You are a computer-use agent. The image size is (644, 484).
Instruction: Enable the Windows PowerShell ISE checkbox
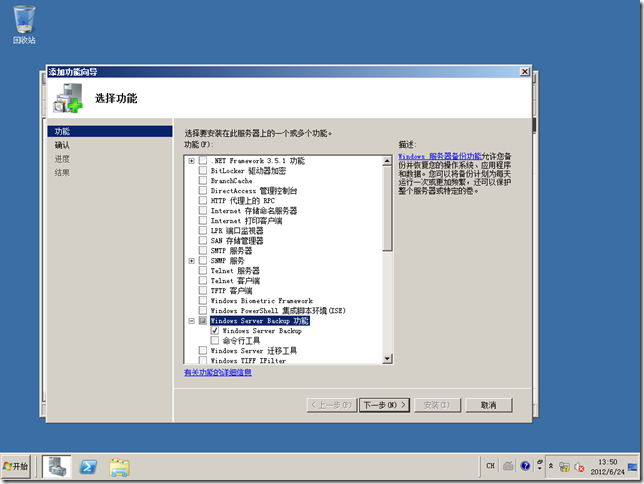203,310
